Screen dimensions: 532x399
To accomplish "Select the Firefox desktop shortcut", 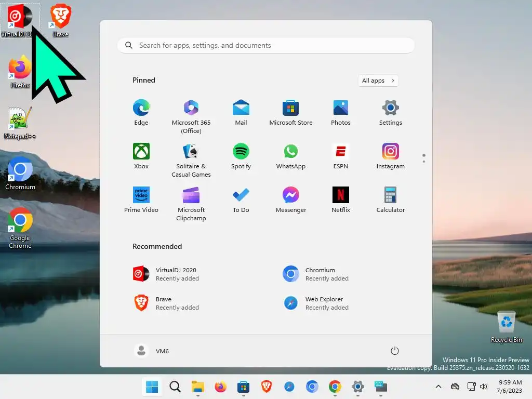I will [x=20, y=72].
